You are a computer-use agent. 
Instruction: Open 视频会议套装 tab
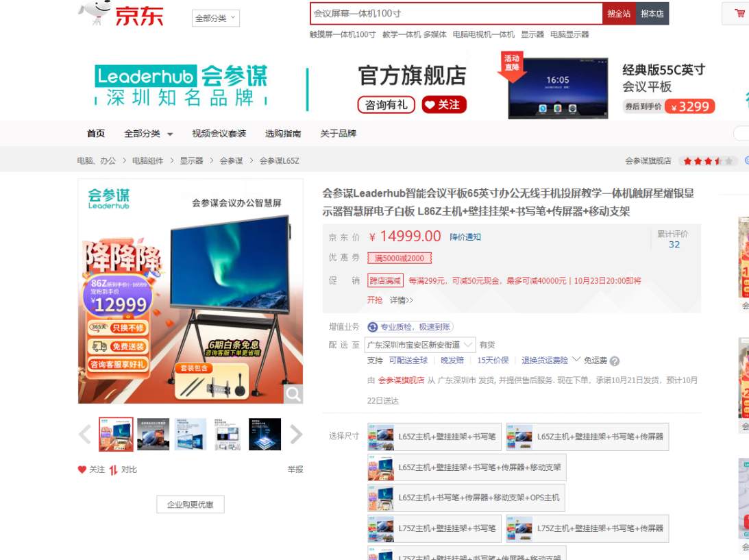pyautogui.click(x=219, y=134)
